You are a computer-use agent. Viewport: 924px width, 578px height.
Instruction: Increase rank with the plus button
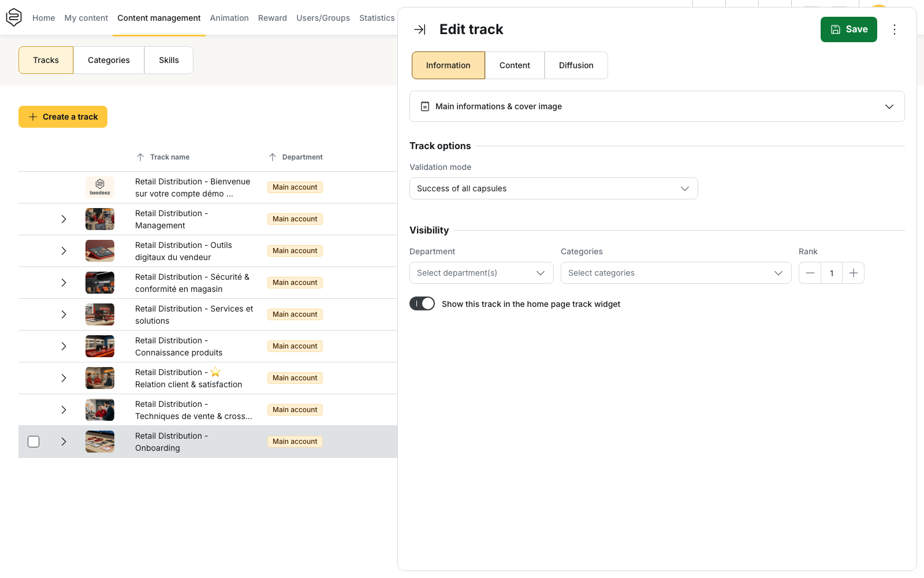[853, 273]
